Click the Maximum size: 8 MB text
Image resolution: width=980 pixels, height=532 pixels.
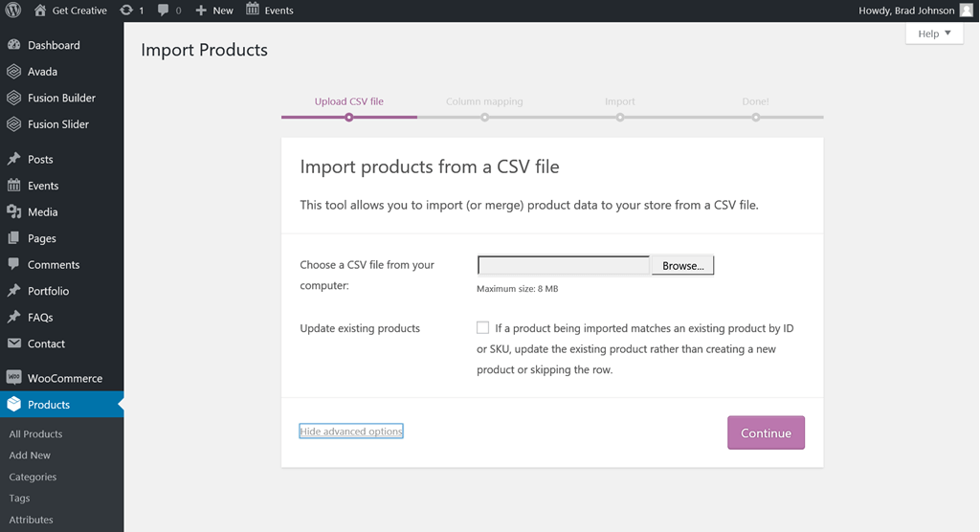pyautogui.click(x=517, y=289)
